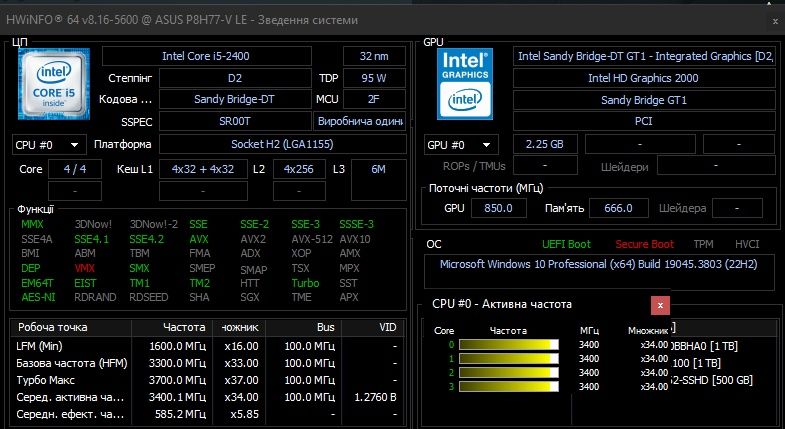
Task: Click the Core 0 frequency bar
Action: (509, 345)
